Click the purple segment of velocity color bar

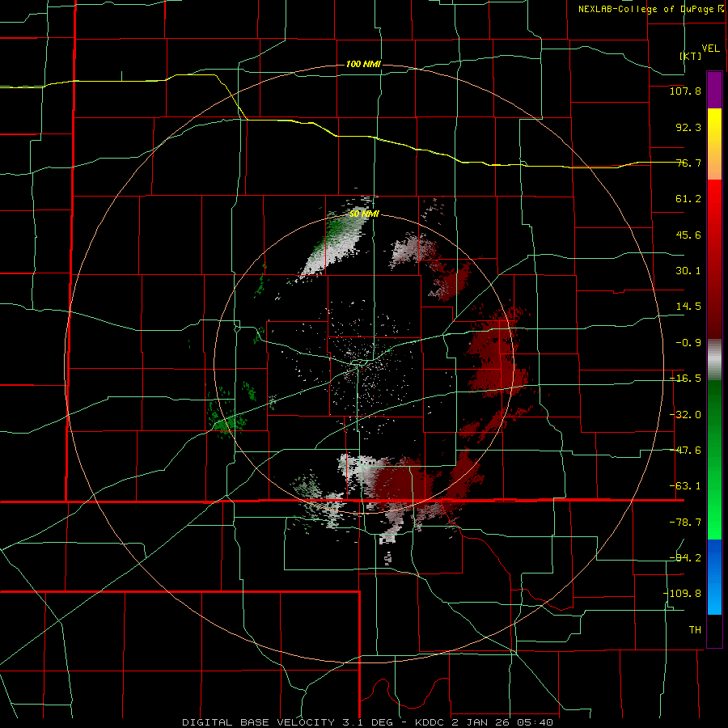tap(714, 90)
